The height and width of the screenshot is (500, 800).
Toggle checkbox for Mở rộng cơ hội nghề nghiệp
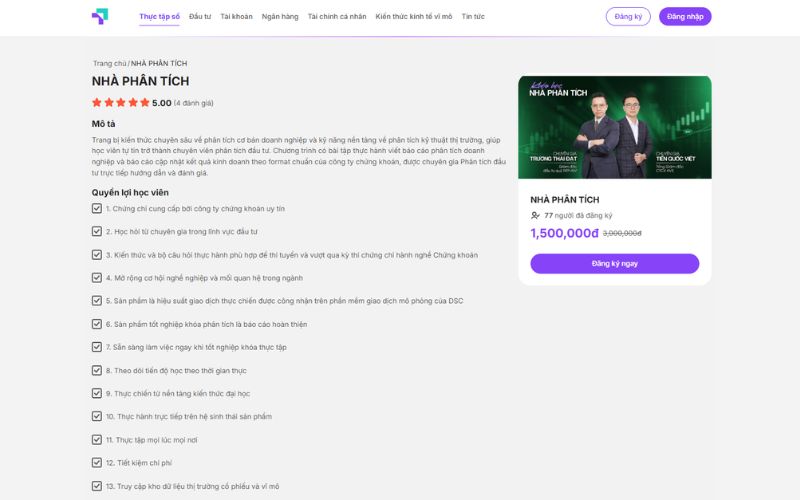pyautogui.click(x=97, y=278)
